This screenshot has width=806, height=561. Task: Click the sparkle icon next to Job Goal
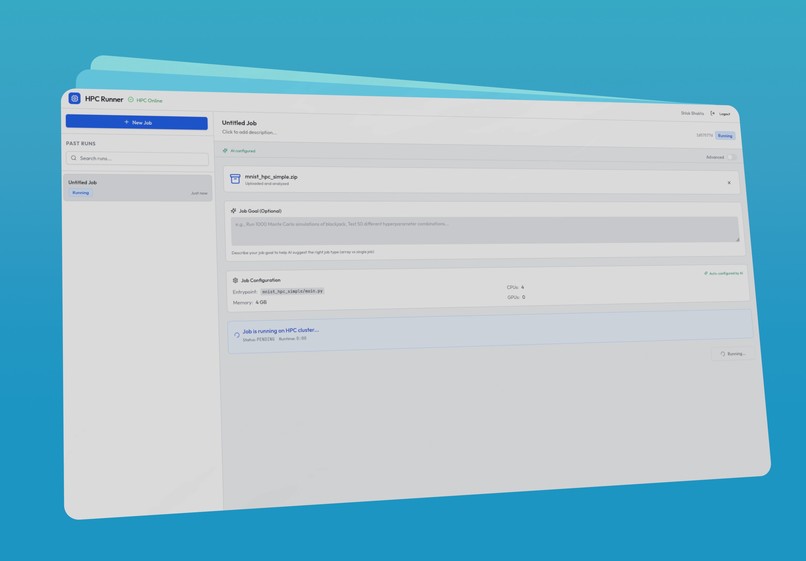(233, 210)
